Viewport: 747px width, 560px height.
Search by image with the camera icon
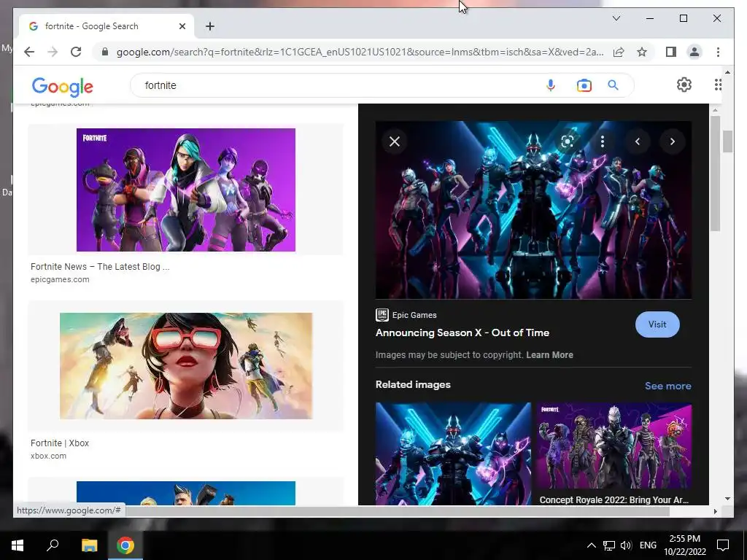(x=584, y=85)
